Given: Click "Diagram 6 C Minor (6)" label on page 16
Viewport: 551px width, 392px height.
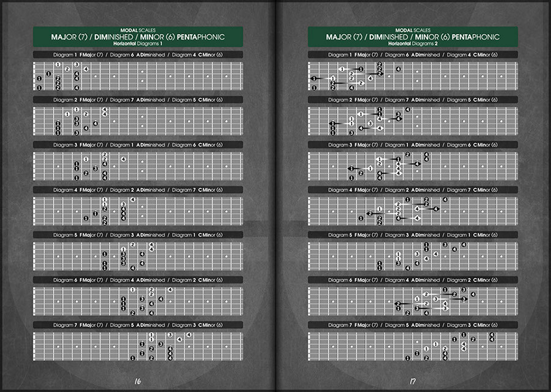Looking at the screenshot, I should [x=197, y=145].
